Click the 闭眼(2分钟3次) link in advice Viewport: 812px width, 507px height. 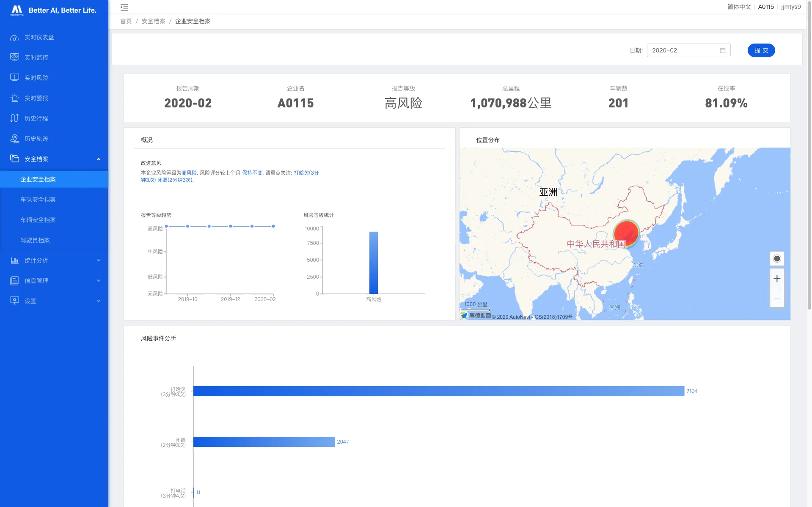[175, 180]
